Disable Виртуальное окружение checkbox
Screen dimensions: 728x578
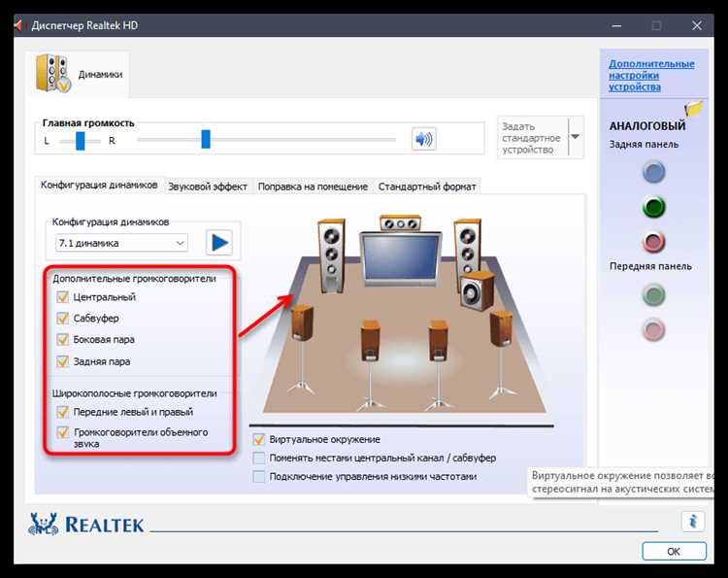[x=258, y=439]
